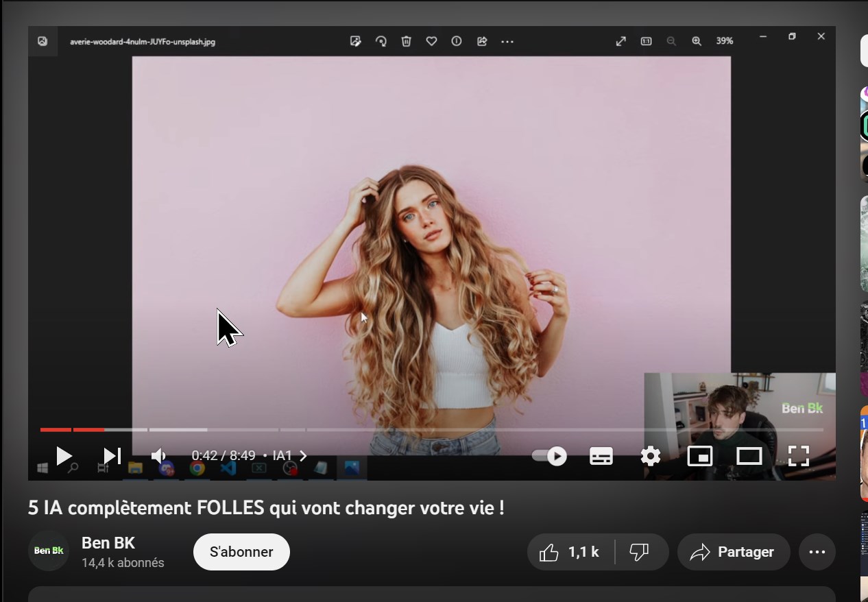Click the S'abonner subscribe button
The height and width of the screenshot is (602, 868).
pos(241,552)
